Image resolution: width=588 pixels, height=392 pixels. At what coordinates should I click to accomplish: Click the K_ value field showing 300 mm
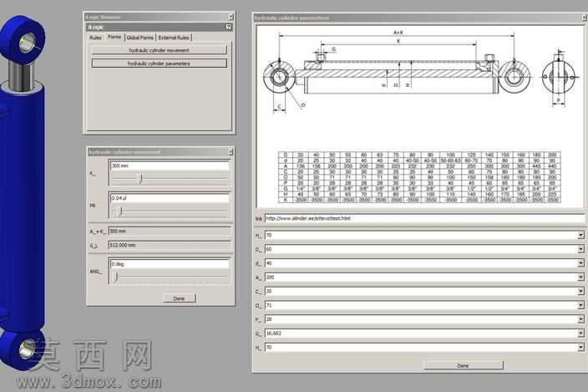(170, 165)
